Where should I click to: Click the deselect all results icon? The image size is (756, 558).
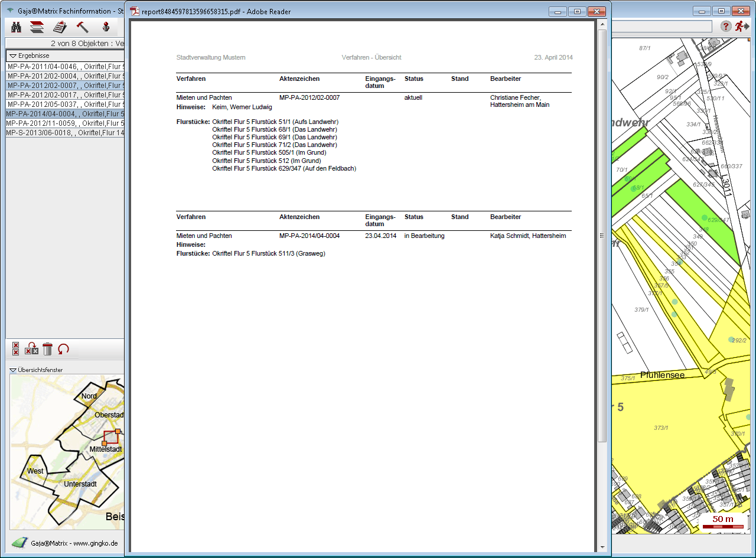click(x=16, y=349)
